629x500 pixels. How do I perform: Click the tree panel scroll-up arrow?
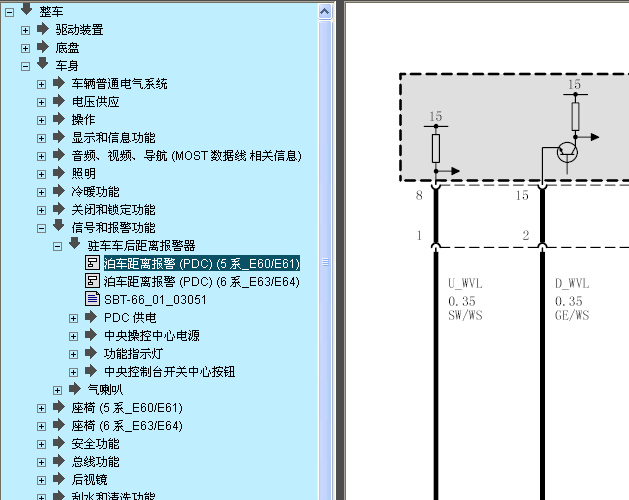pos(325,12)
